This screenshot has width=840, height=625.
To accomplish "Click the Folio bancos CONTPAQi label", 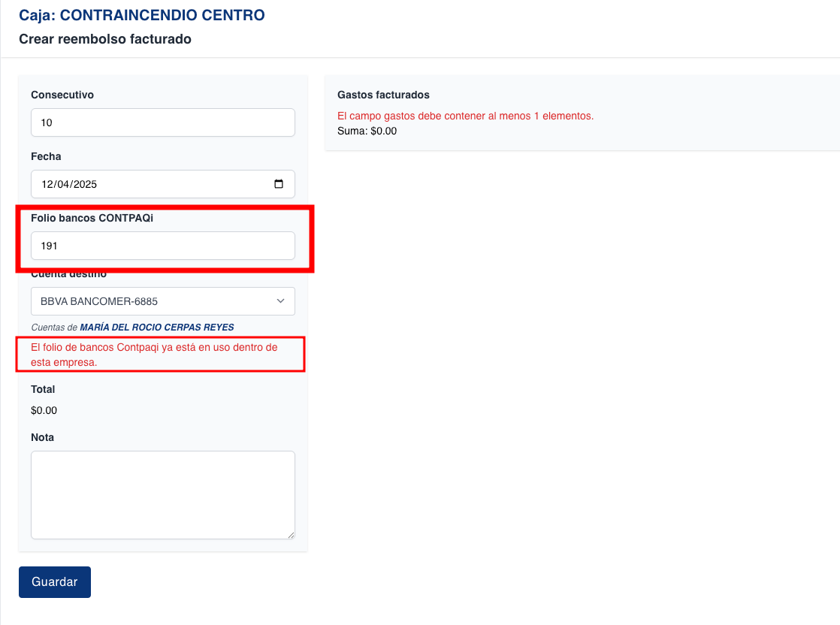I will pos(93,218).
